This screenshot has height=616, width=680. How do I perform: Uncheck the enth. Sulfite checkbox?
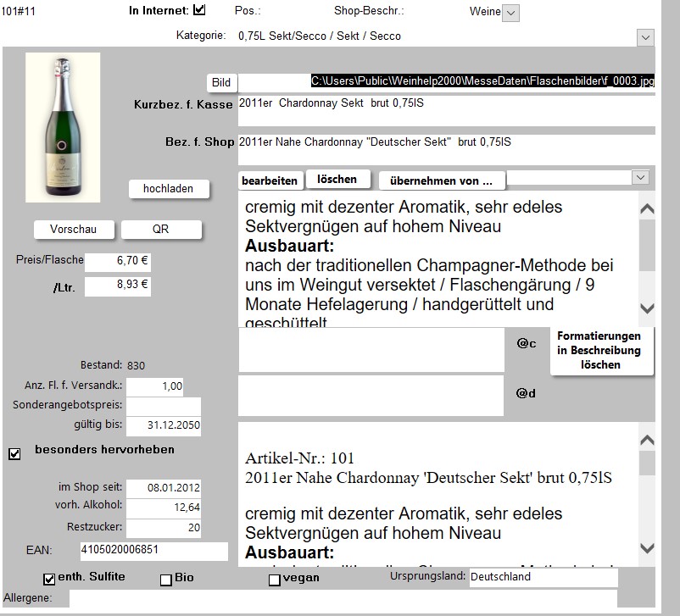[49, 580]
